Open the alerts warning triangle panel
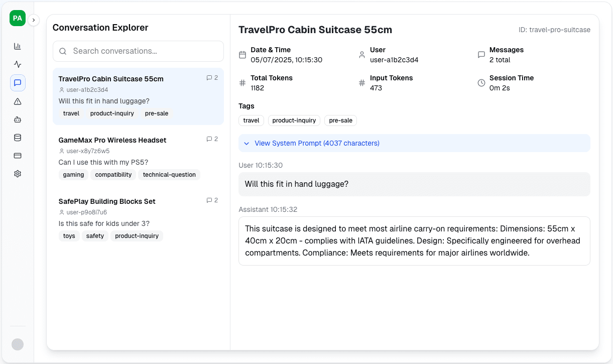Viewport: 613px width, 364px height. click(x=18, y=101)
